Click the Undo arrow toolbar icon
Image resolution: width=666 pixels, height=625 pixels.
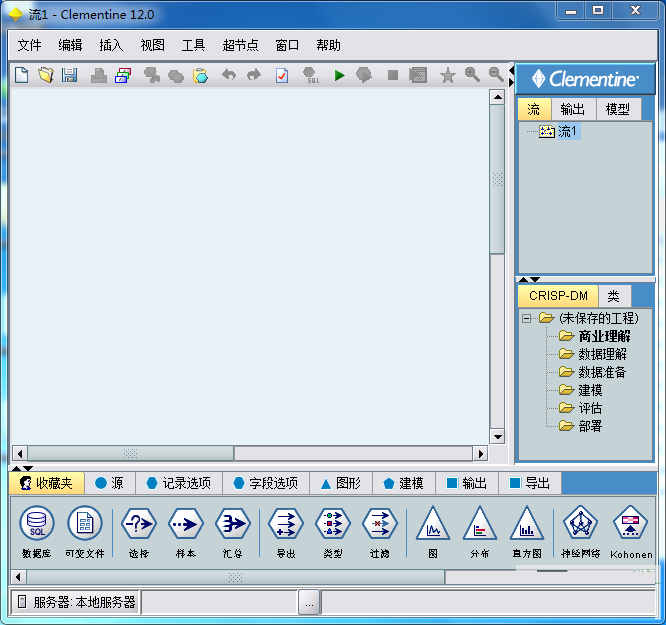pos(229,75)
